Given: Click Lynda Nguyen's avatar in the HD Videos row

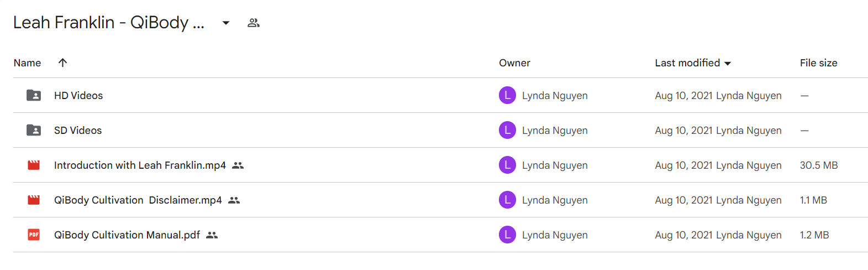Looking at the screenshot, I should [x=507, y=95].
